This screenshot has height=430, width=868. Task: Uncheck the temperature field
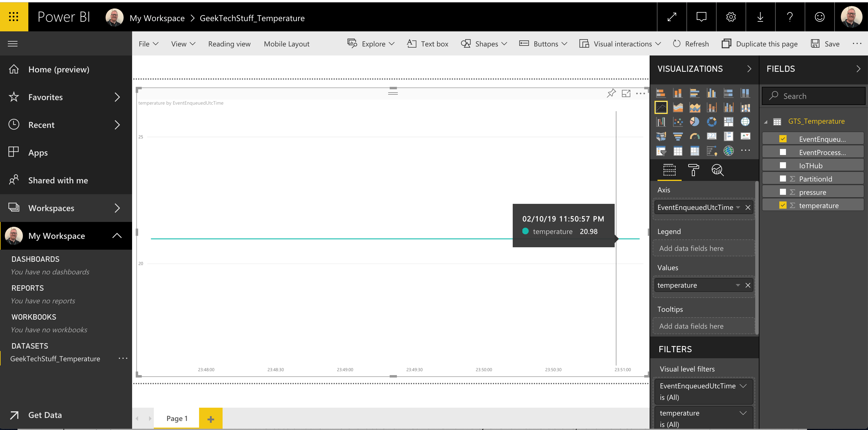click(783, 205)
